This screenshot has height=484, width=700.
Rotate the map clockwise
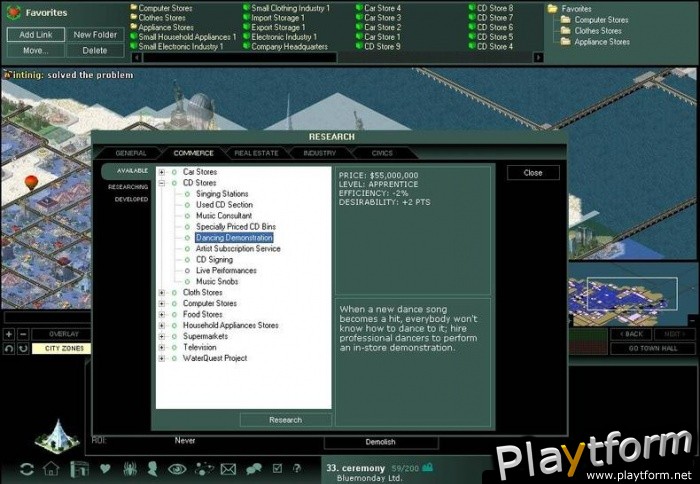pos(23,348)
